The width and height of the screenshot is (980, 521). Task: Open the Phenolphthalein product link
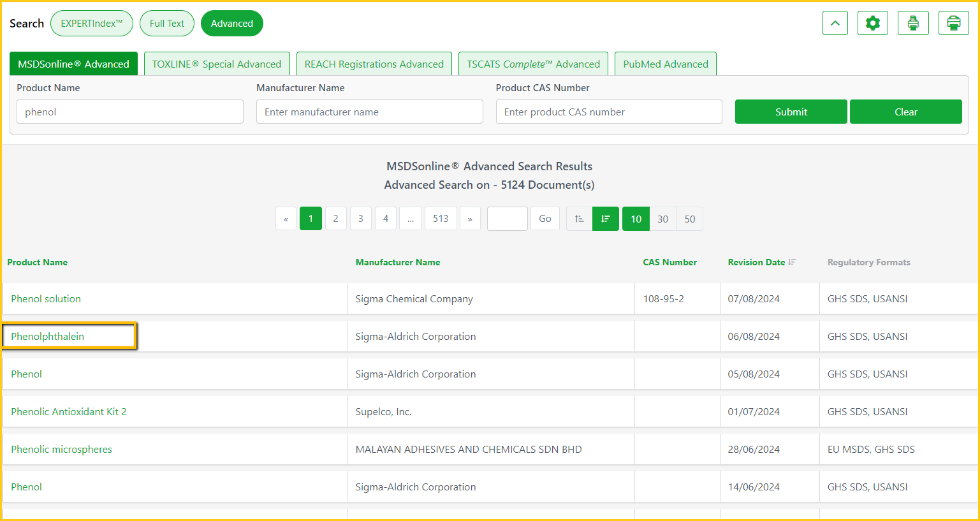point(48,336)
